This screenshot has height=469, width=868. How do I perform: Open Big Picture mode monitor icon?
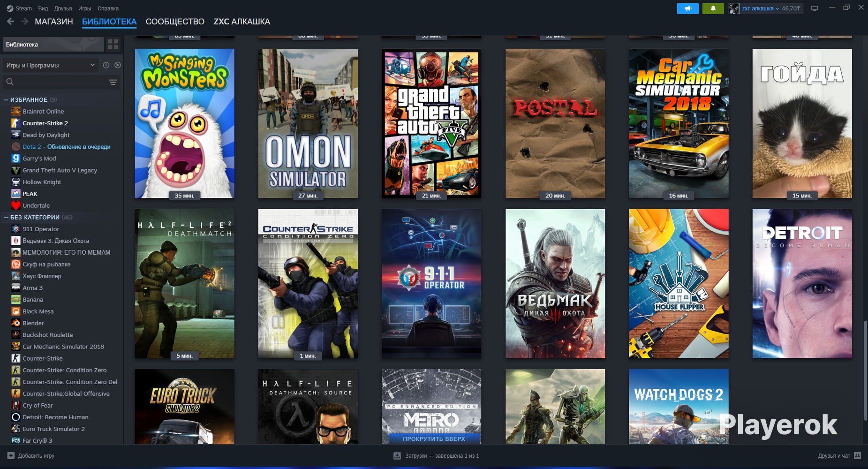click(x=815, y=8)
